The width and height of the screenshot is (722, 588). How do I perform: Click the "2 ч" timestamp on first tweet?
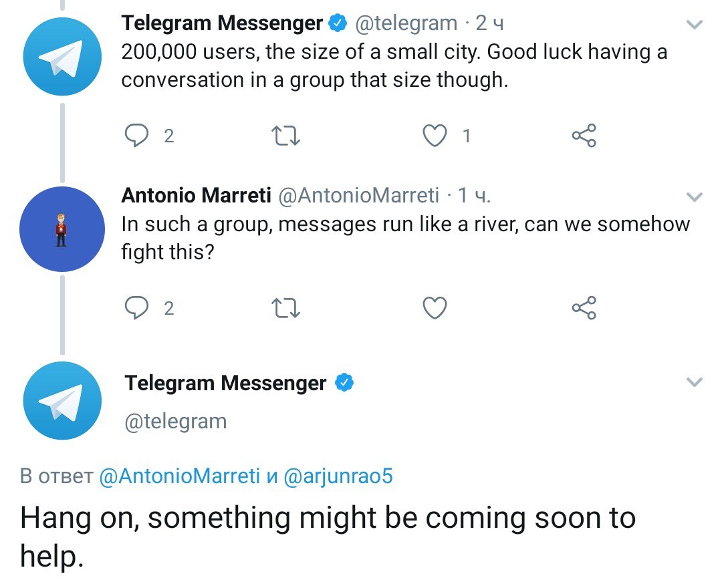click(489, 24)
